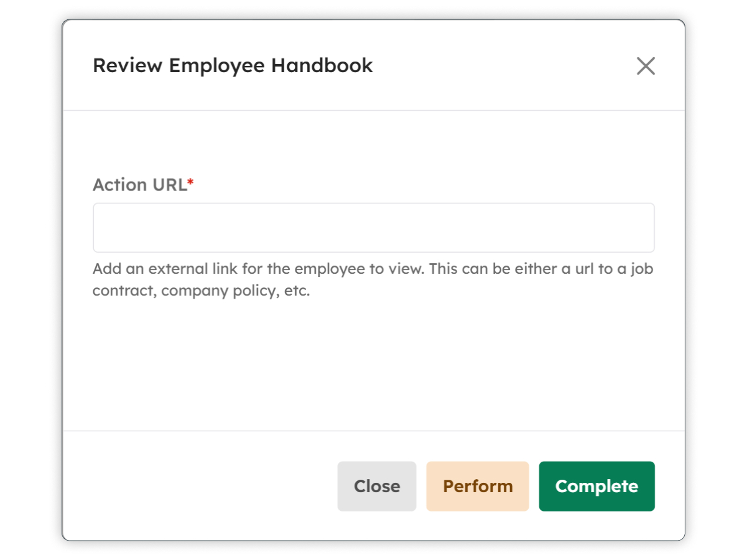Screen dimensions: 747x560
Task: Click the green Complete button
Action: click(596, 486)
